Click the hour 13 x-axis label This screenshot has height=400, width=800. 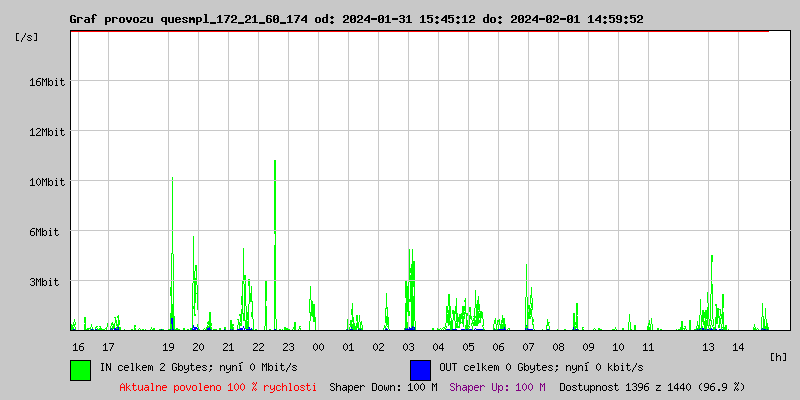[708, 347]
